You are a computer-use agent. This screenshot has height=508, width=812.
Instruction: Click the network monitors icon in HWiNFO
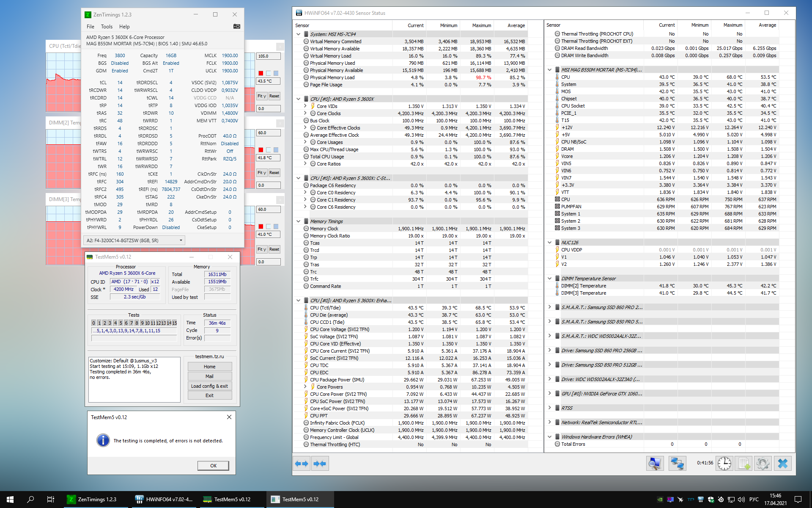click(677, 464)
